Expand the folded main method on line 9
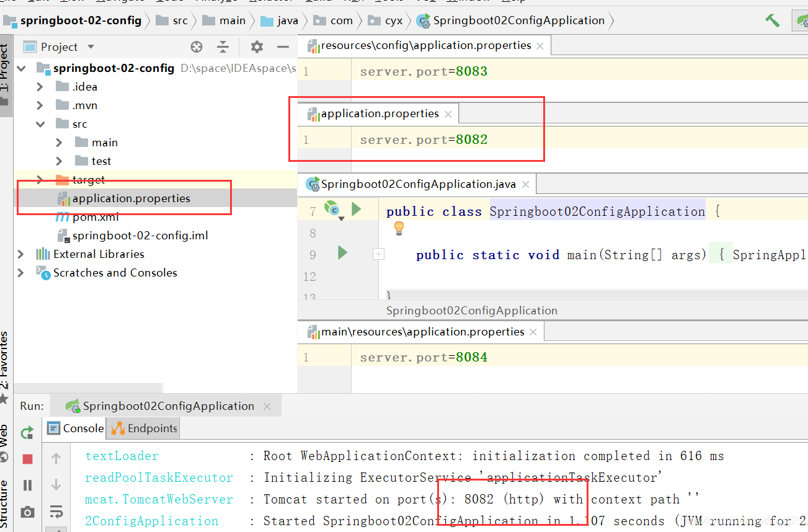Image resolution: width=808 pixels, height=532 pixels. click(378, 254)
